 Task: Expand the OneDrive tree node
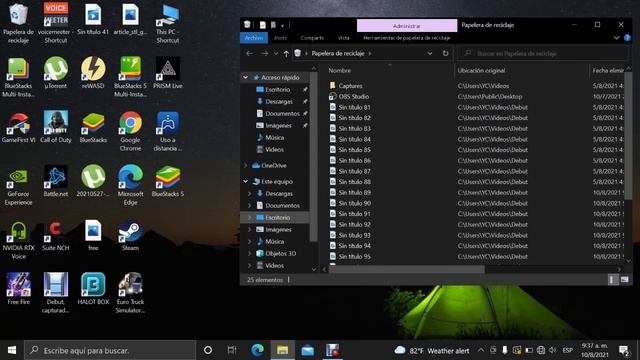tap(245, 165)
